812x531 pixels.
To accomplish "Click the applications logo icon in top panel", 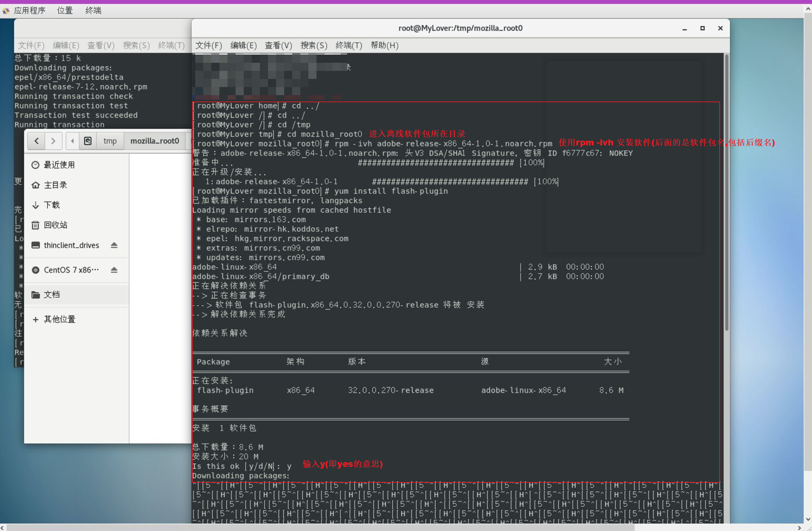I will 6,11.
